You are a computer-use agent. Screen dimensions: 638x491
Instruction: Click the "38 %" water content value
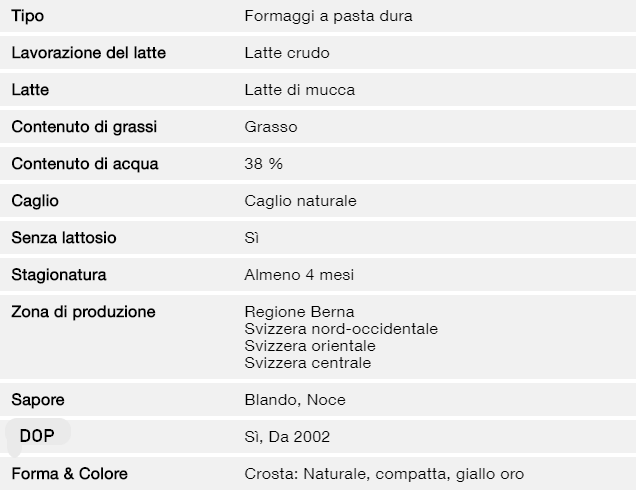click(x=263, y=164)
